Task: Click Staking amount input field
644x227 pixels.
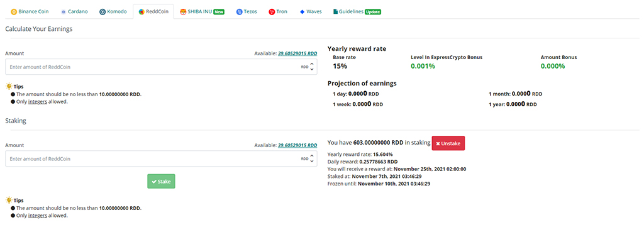Action: 161,159
